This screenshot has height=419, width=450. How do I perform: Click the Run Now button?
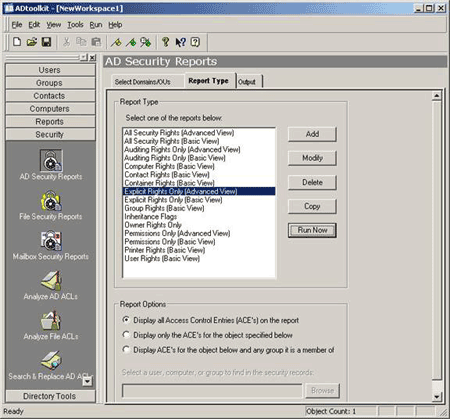[312, 230]
